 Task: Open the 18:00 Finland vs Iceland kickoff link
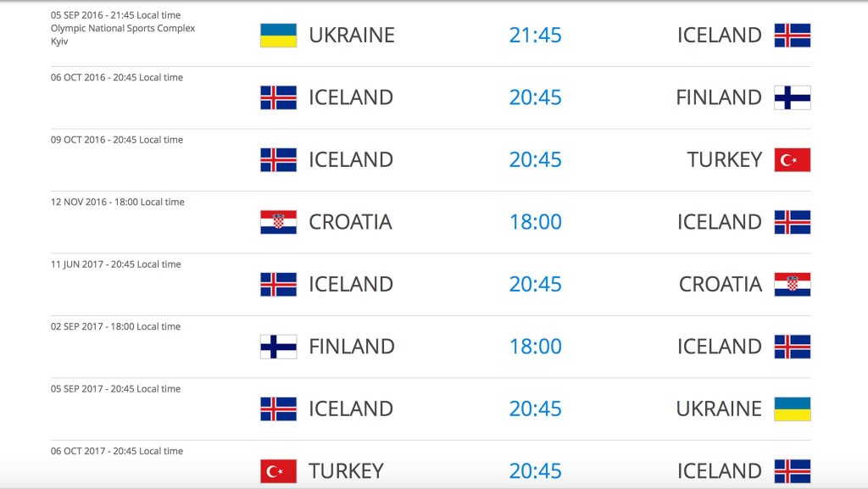click(x=535, y=347)
